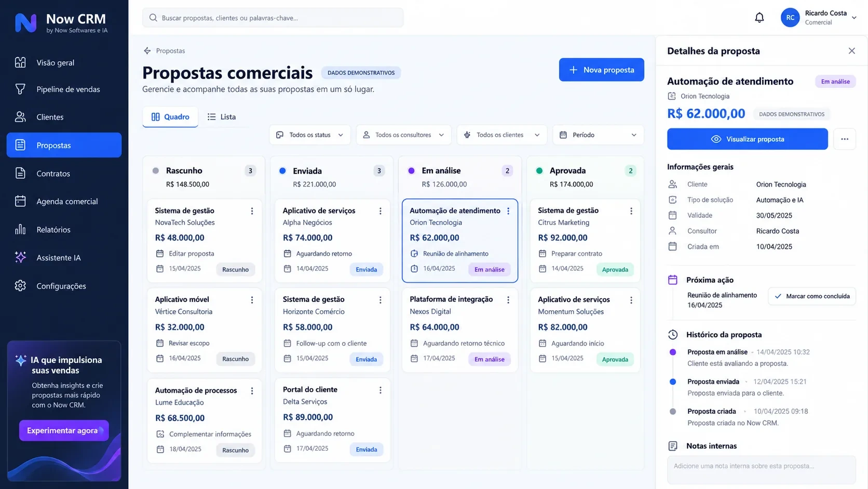Open Pipeline de vendas in sidebar
The image size is (868, 489).
[64, 89]
